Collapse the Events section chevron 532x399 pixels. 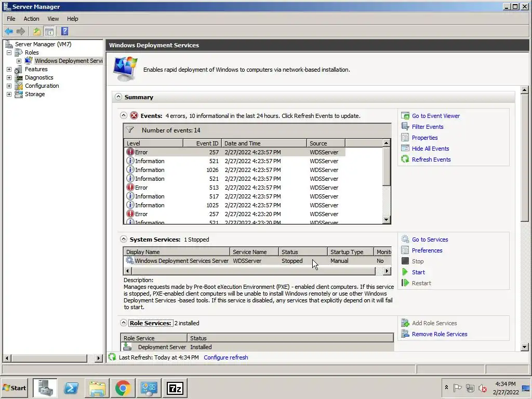click(124, 115)
